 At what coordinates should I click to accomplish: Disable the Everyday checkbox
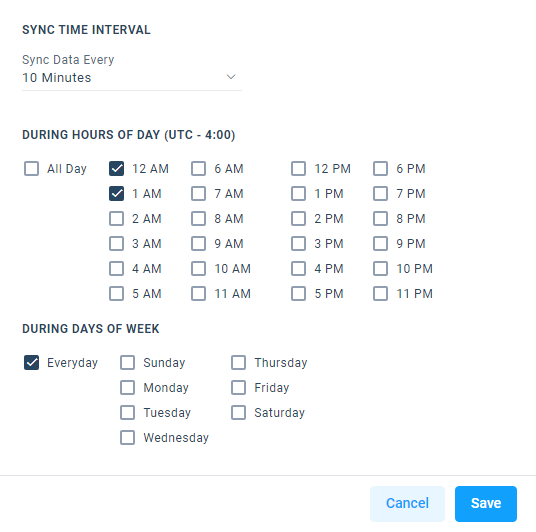pyautogui.click(x=31, y=362)
